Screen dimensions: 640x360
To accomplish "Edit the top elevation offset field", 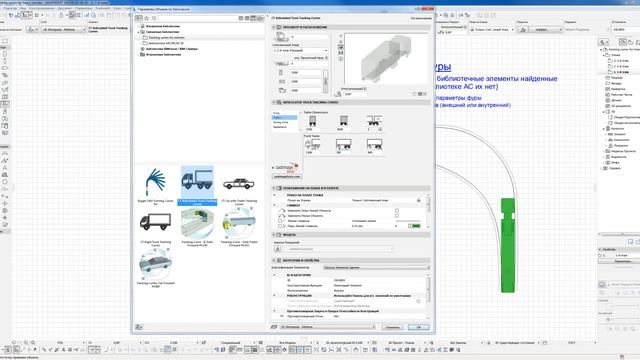I will click(309, 37).
